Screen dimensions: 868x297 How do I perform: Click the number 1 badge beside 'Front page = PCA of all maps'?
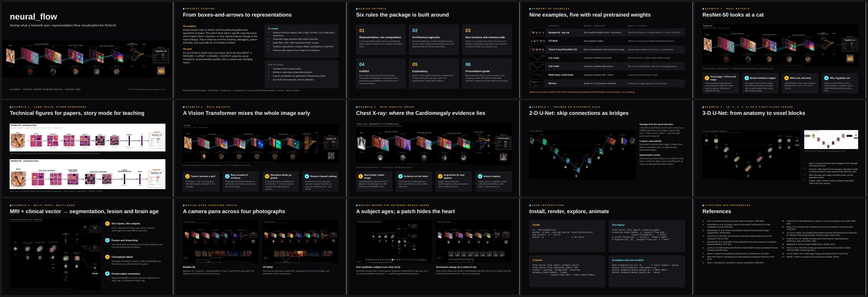(x=707, y=78)
